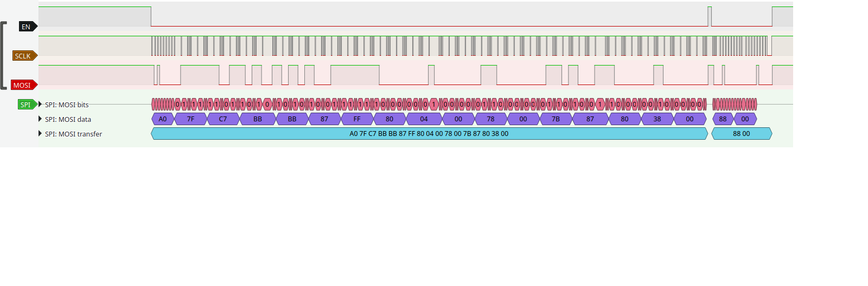Select the BB block right after C7
Screen dimensions: 868x286
[x=258, y=119]
